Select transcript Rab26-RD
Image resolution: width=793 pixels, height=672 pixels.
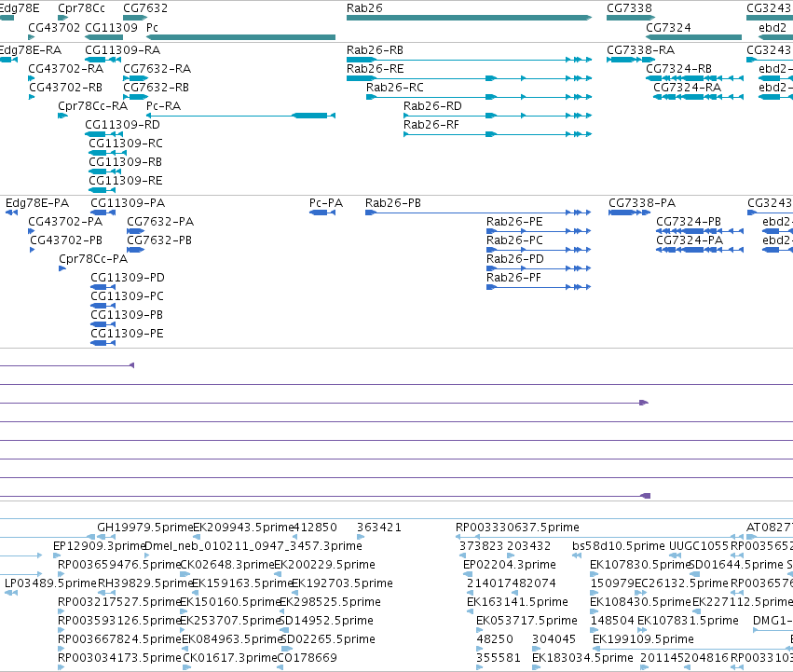[432, 106]
